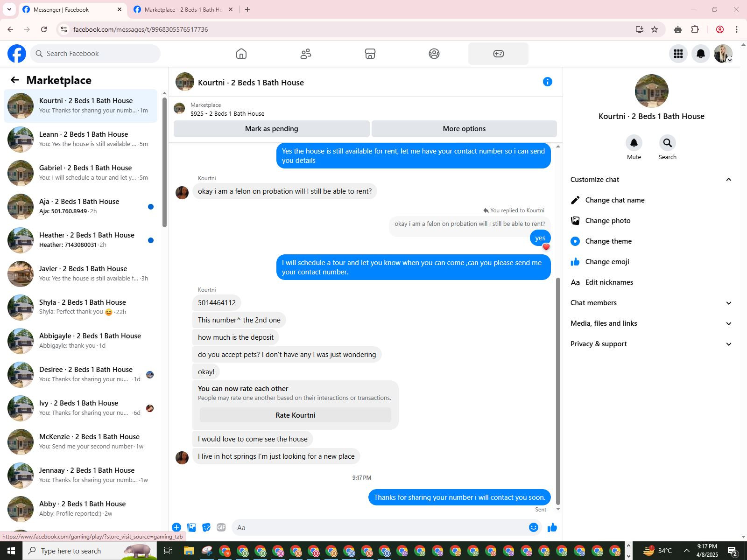This screenshot has width=747, height=560.
Task: Switch to the Marketplace 2 Beds tab
Action: (183, 9)
